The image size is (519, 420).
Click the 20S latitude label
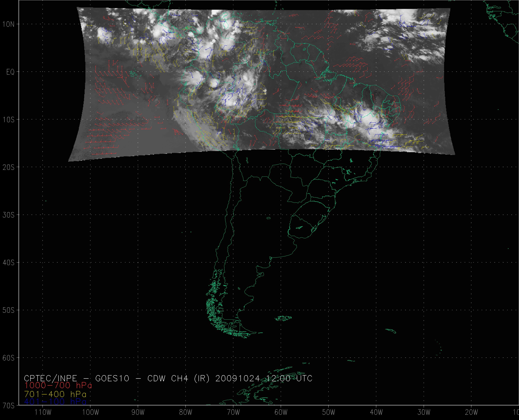9,167
